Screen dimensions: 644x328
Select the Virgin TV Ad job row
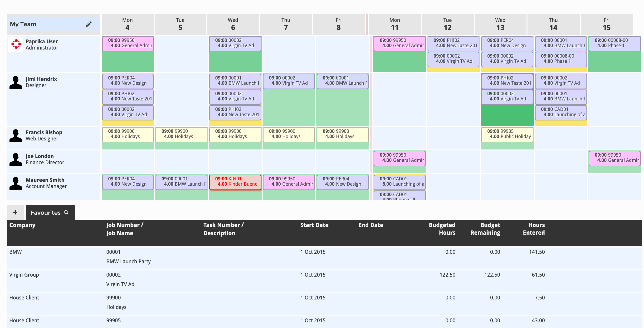pyautogui.click(x=120, y=279)
